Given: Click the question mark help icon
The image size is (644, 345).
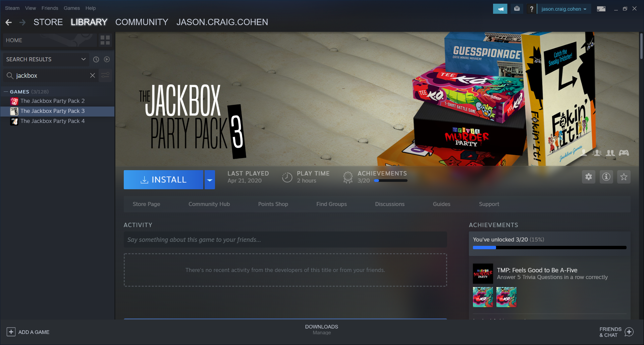Looking at the screenshot, I should coord(531,9).
